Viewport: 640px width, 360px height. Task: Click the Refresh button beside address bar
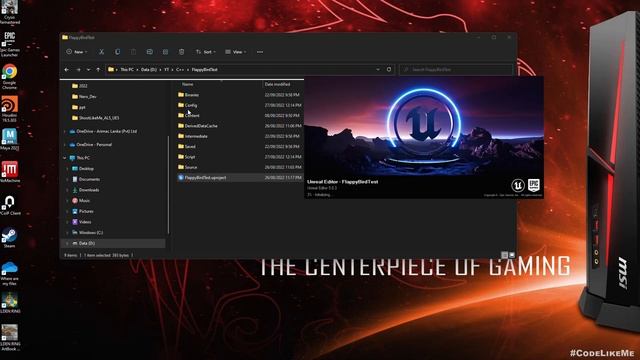click(x=389, y=70)
